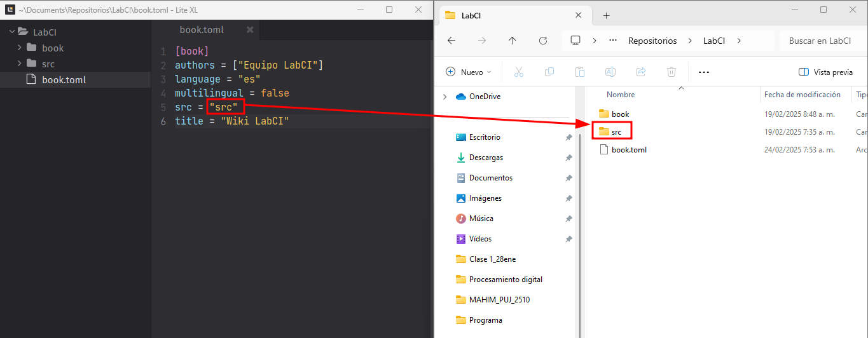Click Repositorios in the breadcrumb

pyautogui.click(x=652, y=41)
